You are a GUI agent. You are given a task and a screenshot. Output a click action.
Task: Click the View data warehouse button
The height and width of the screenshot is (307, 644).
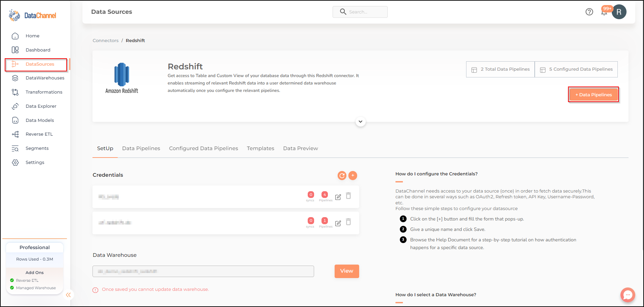(x=347, y=271)
